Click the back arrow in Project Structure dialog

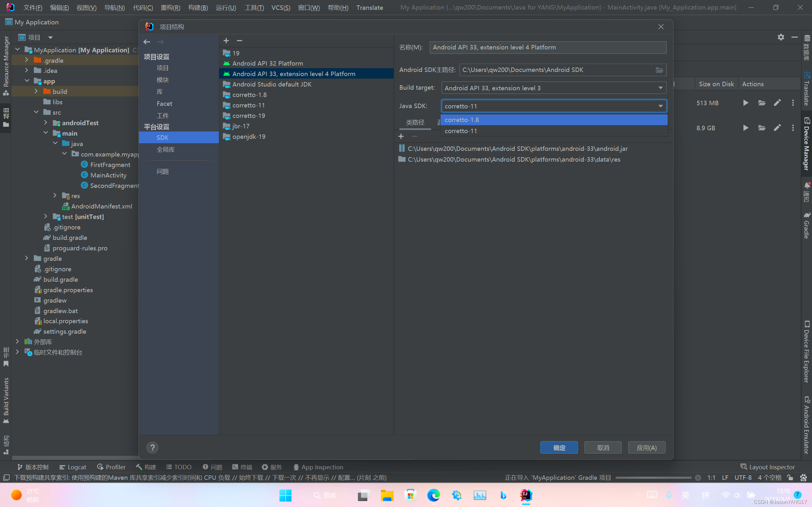147,42
